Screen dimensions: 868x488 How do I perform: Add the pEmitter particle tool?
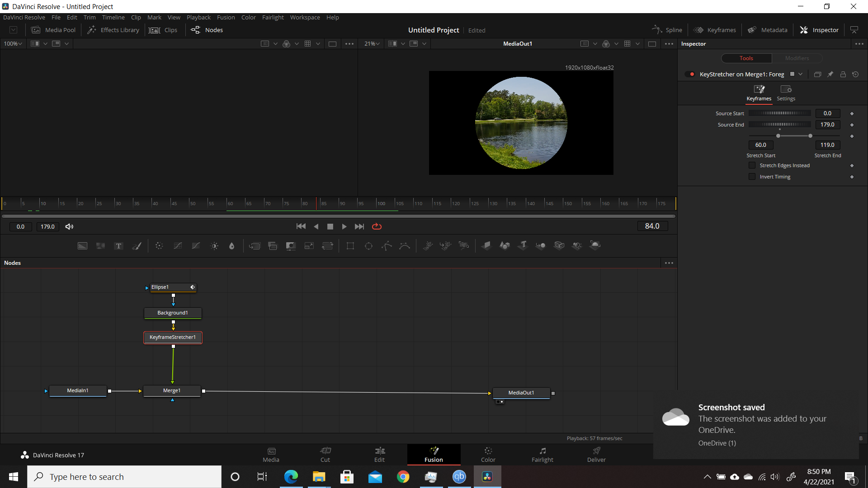[x=428, y=246]
